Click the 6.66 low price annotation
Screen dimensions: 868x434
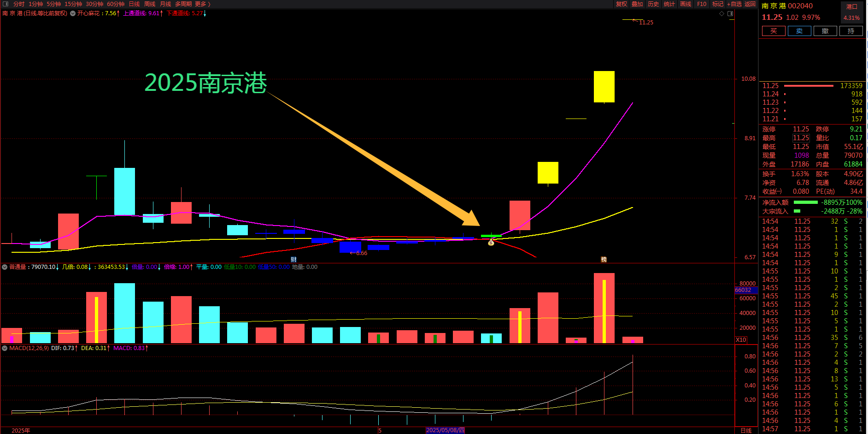(359, 253)
